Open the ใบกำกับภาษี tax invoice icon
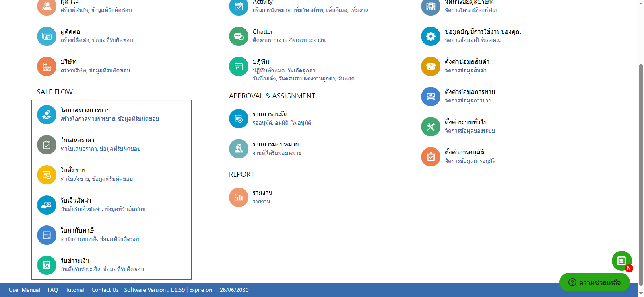The image size is (644, 297). (47, 235)
